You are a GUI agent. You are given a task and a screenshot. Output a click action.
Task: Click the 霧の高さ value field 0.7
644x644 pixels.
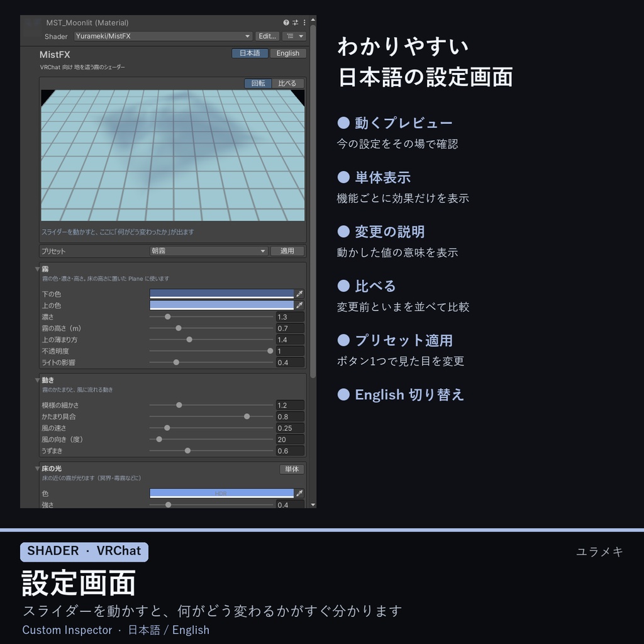click(x=290, y=328)
